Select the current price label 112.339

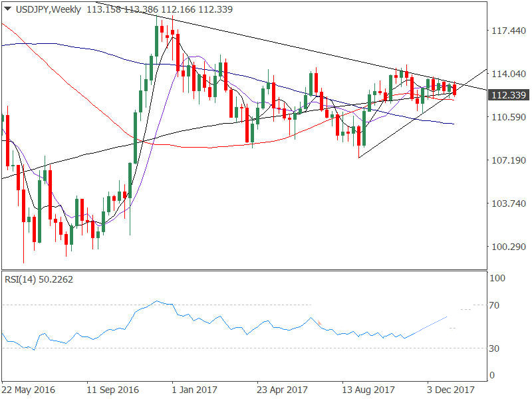(508, 95)
